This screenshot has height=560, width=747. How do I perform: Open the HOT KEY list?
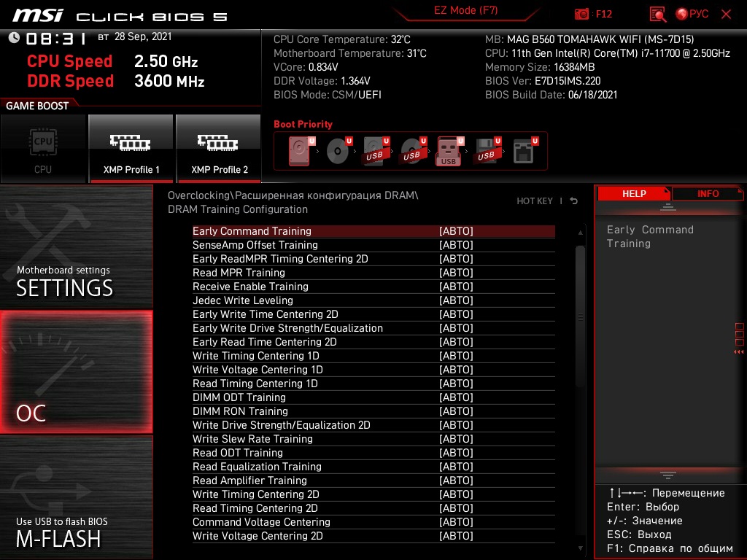(x=535, y=201)
